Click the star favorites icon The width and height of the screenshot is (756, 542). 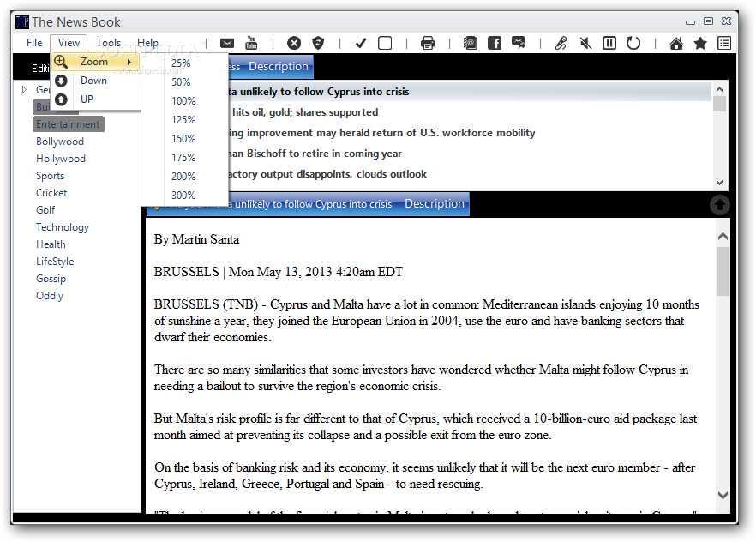click(700, 44)
